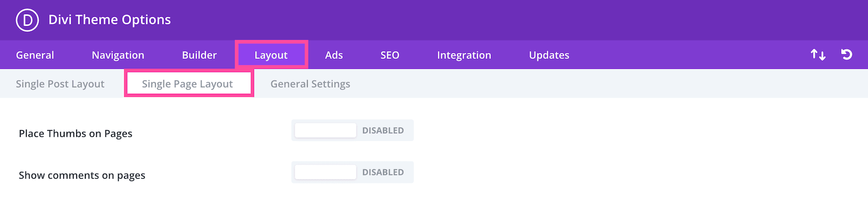The height and width of the screenshot is (208, 868).
Task: Click the Divi Theme Options title
Action: (x=109, y=20)
